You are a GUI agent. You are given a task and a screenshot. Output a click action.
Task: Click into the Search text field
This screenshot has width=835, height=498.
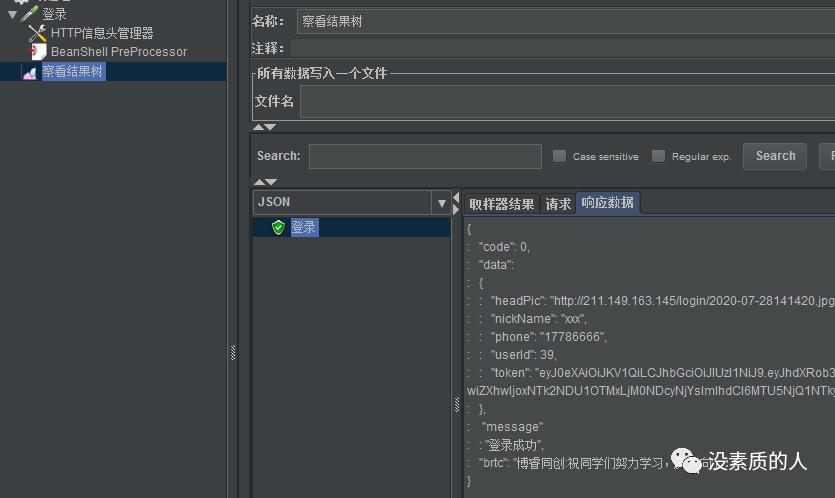425,156
